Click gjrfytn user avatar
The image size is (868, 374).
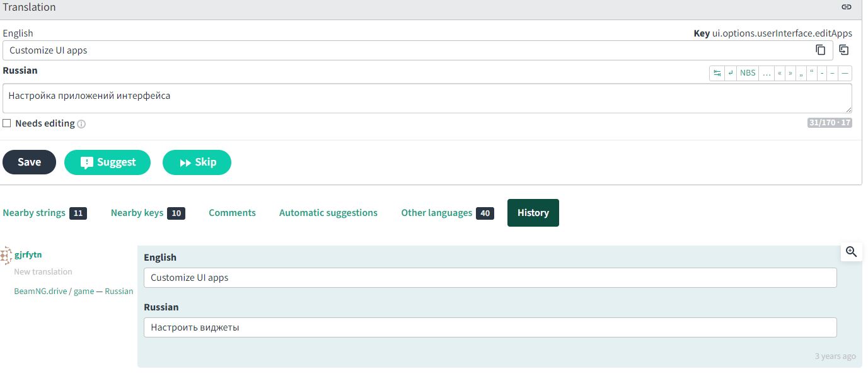(6, 255)
